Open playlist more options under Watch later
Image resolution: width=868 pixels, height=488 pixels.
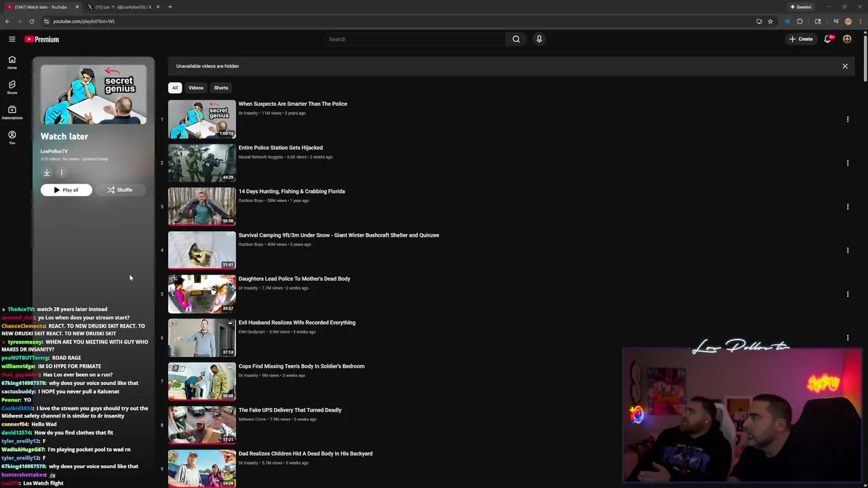[x=61, y=172]
